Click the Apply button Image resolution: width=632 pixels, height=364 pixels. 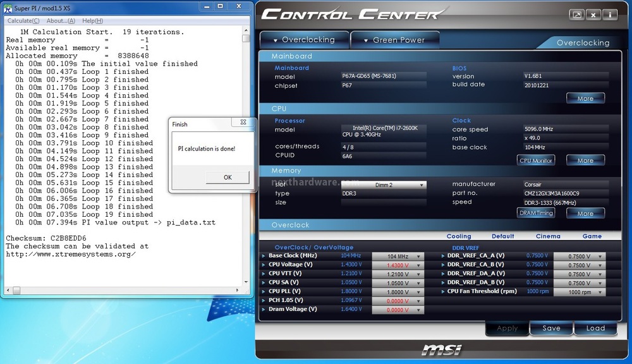coord(507,329)
